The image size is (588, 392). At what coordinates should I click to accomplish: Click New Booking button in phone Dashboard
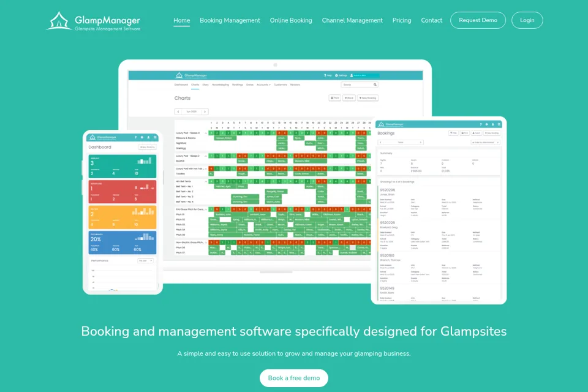147,147
